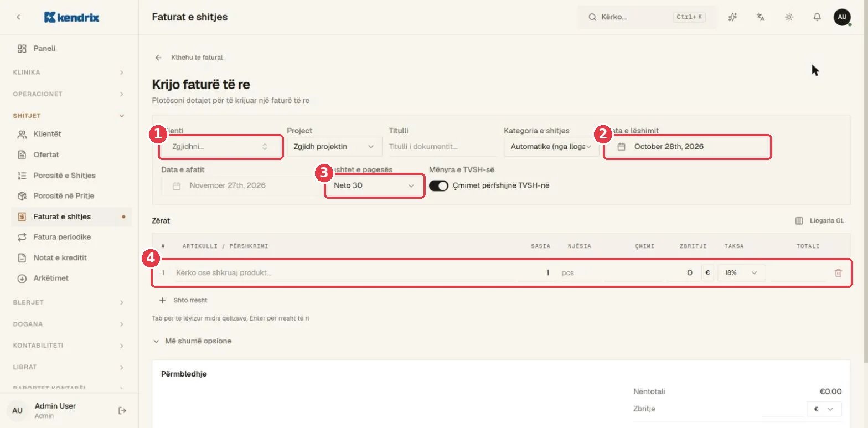Click Titulli i dokumentit field
This screenshot has width=868, height=428.
[x=443, y=147]
